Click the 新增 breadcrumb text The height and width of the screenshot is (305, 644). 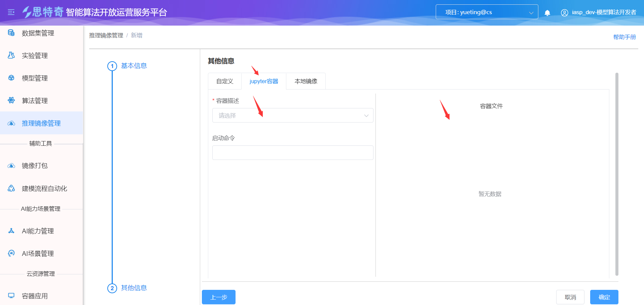(x=137, y=35)
